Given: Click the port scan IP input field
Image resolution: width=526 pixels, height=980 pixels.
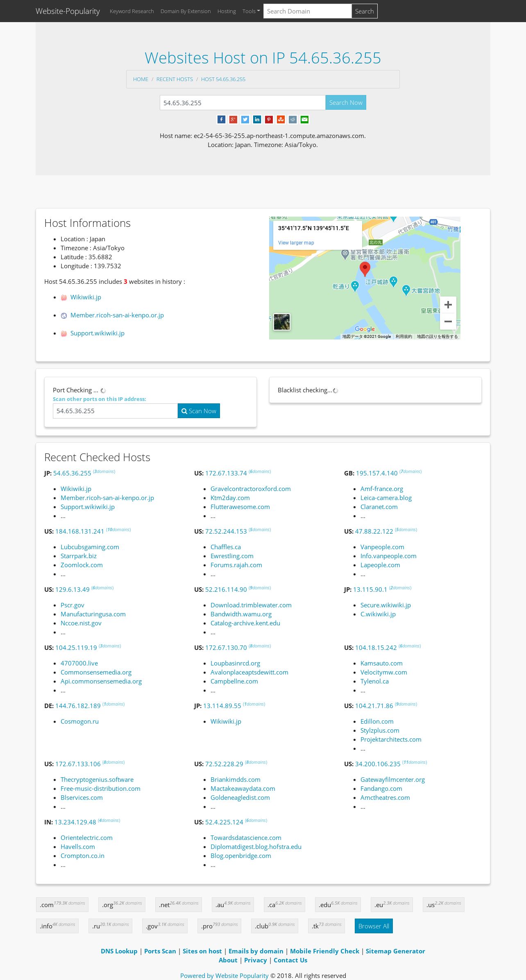Looking at the screenshot, I should click(115, 411).
